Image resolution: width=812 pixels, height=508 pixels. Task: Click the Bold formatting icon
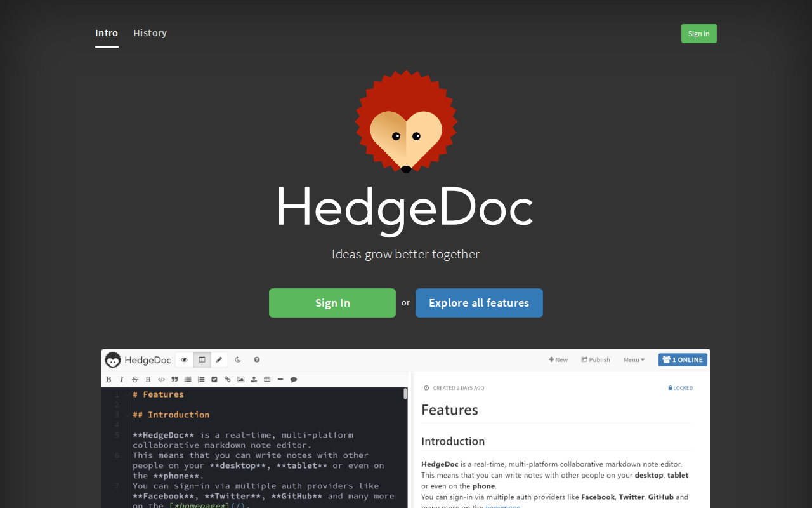point(108,380)
